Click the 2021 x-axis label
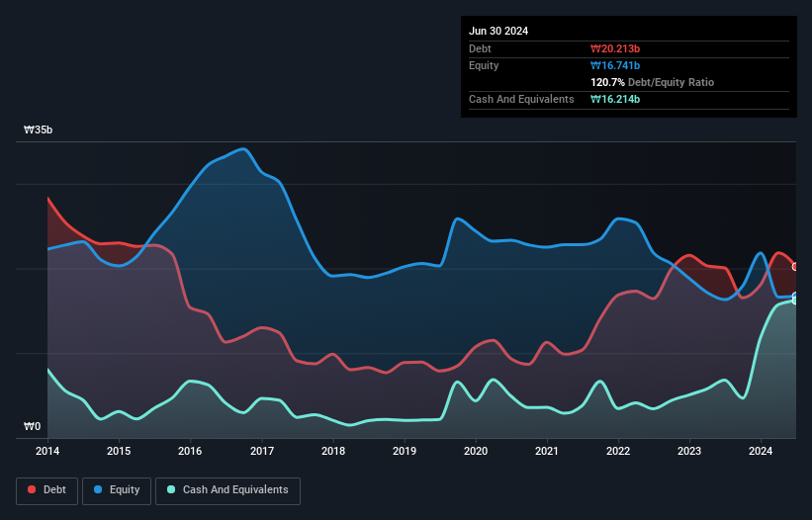 pyautogui.click(x=547, y=451)
